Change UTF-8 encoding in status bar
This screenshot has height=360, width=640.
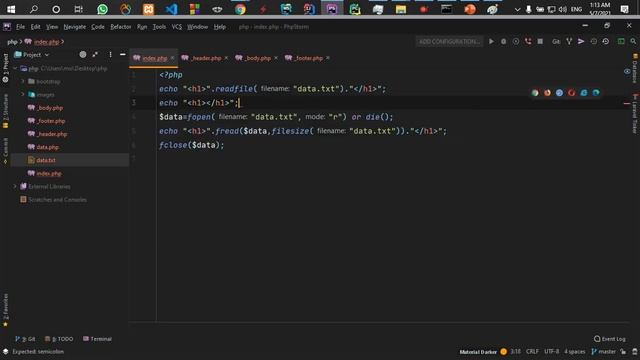click(x=551, y=352)
